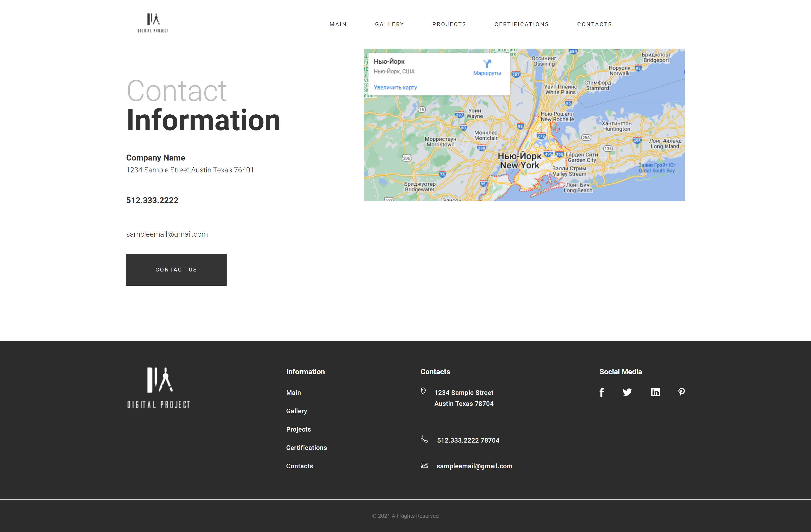
Task: Open the Pinterest social media icon
Action: click(x=681, y=392)
